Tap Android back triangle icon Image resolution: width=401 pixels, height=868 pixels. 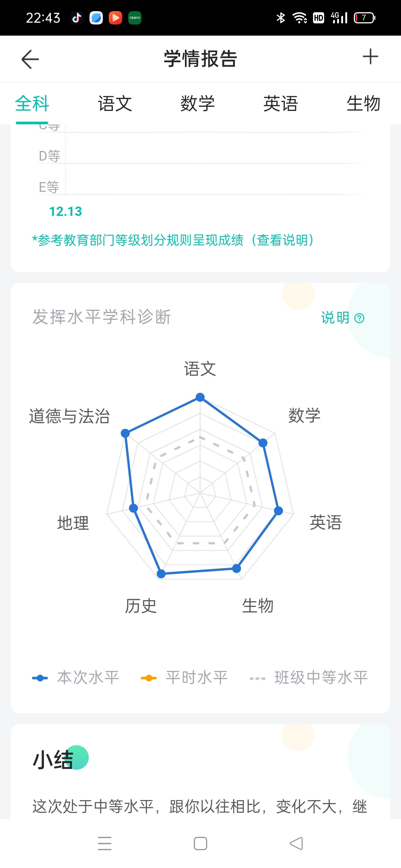296,843
